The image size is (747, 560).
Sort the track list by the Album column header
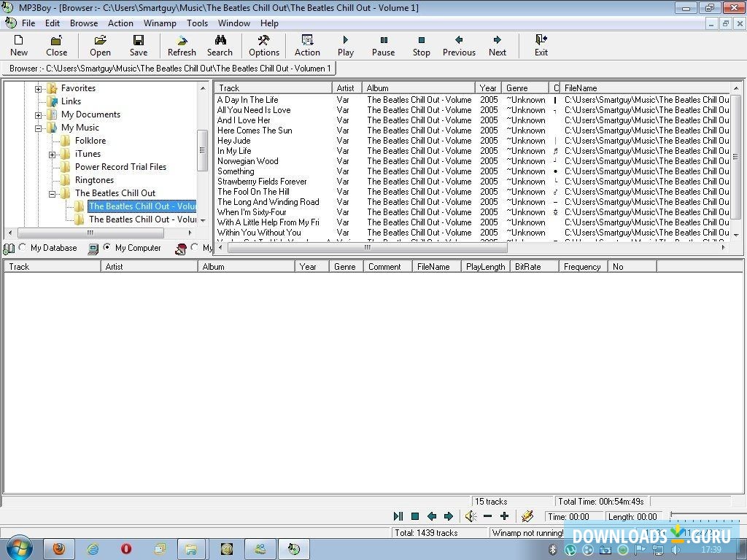(x=418, y=88)
